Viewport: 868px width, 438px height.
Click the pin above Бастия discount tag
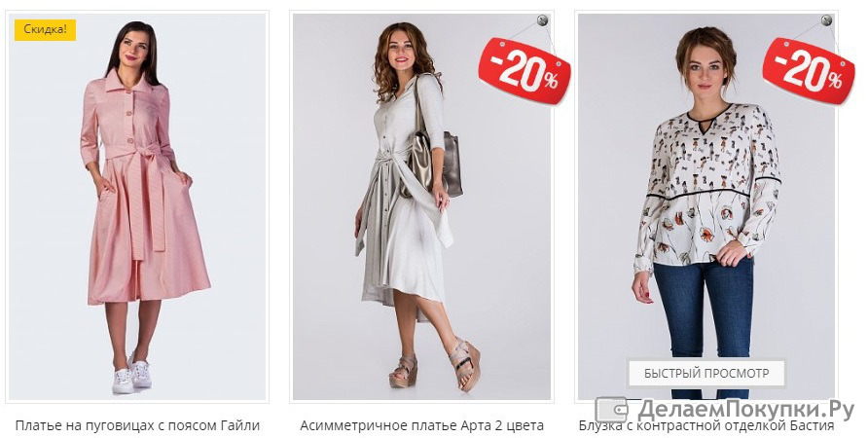coord(827,20)
